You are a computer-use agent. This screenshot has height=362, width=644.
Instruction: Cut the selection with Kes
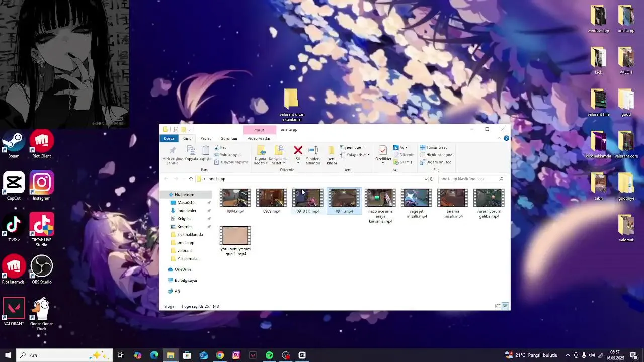(x=220, y=148)
